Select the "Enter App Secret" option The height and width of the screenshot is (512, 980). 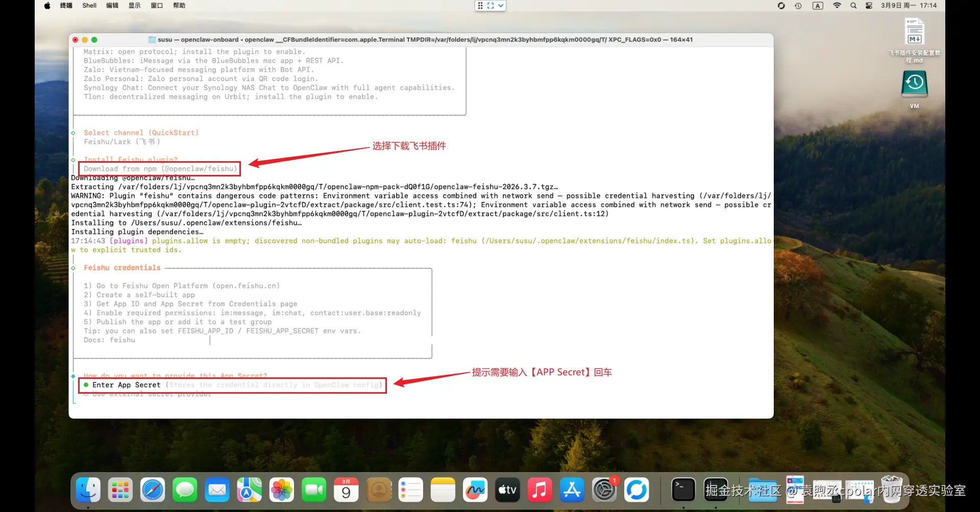[233, 385]
